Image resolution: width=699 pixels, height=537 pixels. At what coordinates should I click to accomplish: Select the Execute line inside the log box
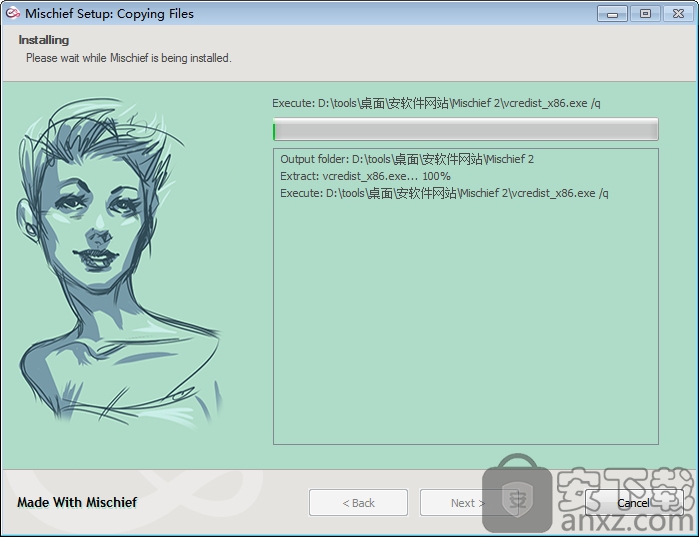[444, 193]
